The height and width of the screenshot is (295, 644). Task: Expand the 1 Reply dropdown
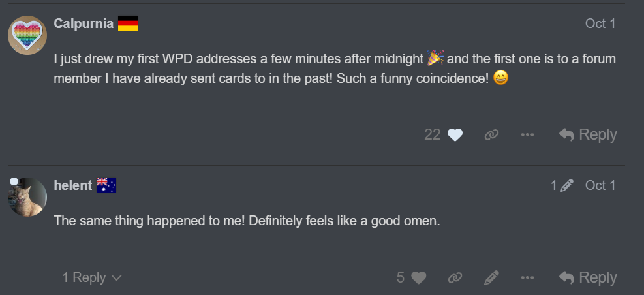click(x=92, y=278)
